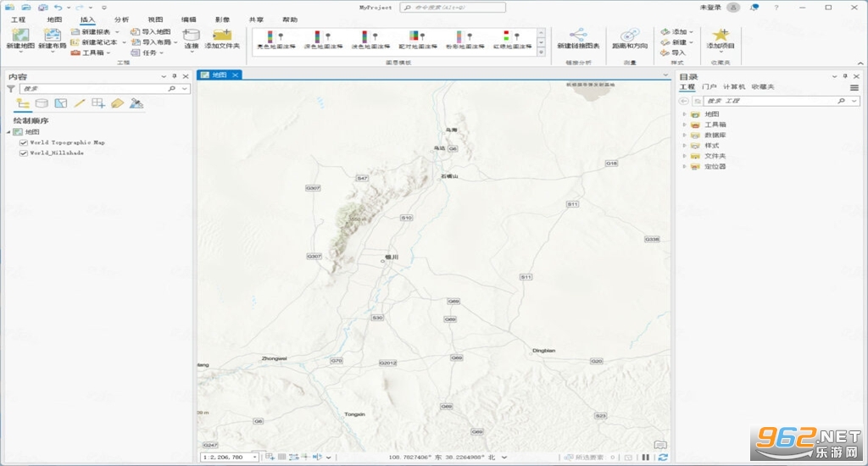The height and width of the screenshot is (466, 868).
Task: Open the 视图 (View) ribbon tab
Action: pyautogui.click(x=155, y=19)
